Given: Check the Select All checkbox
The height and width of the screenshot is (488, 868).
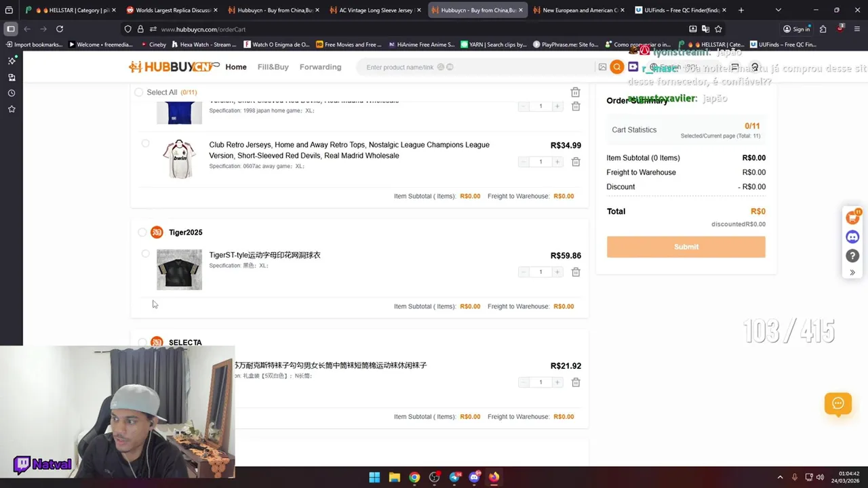Looking at the screenshot, I should (x=139, y=92).
